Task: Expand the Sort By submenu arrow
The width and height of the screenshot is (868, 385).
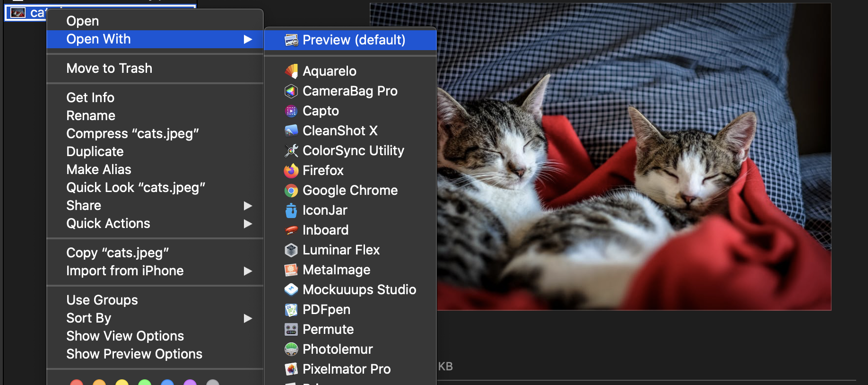Action: (248, 318)
